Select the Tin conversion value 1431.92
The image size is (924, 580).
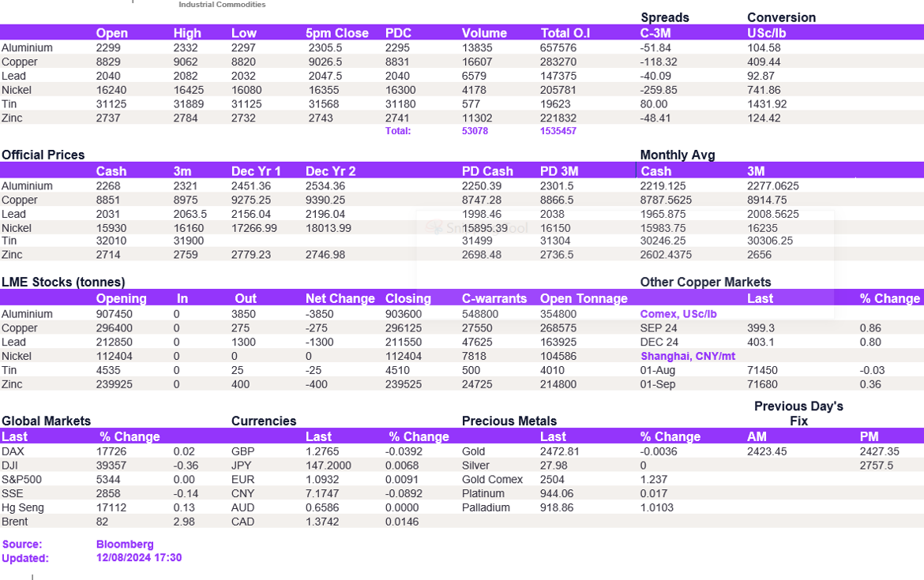click(x=768, y=104)
